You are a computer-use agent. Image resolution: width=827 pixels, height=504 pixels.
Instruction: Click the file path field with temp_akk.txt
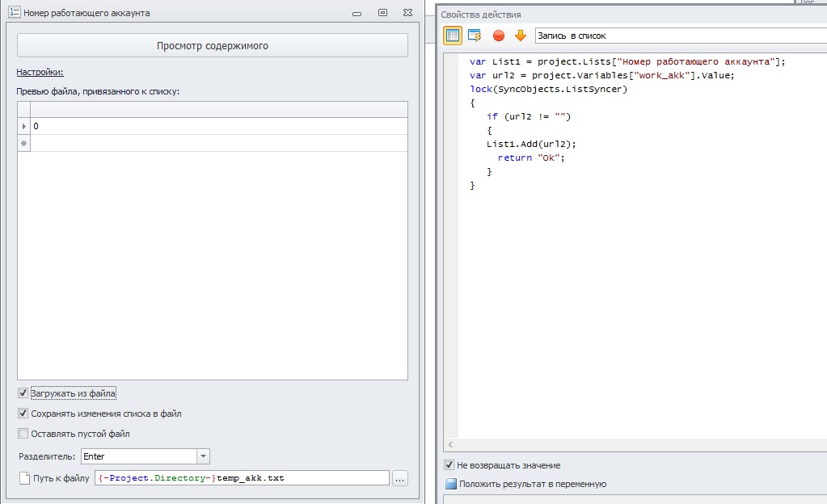click(x=242, y=478)
